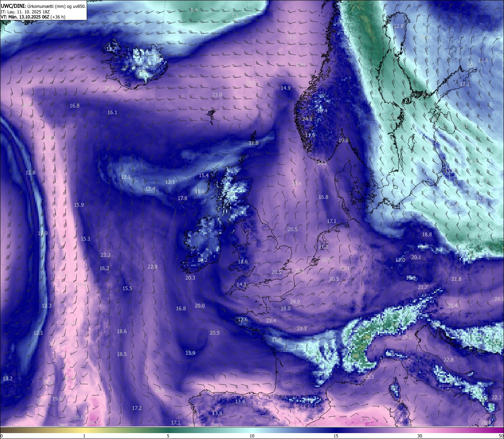Select the '23.4' value label

tap(271, 320)
